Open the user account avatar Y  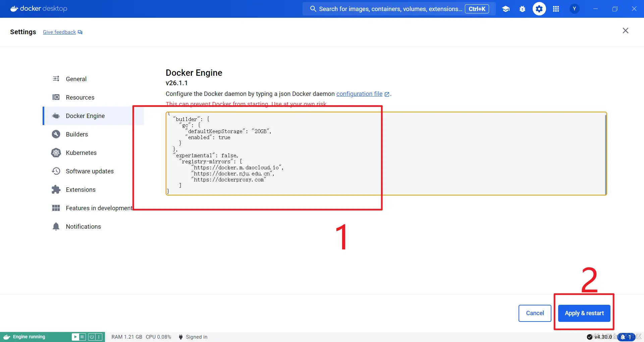tap(575, 9)
